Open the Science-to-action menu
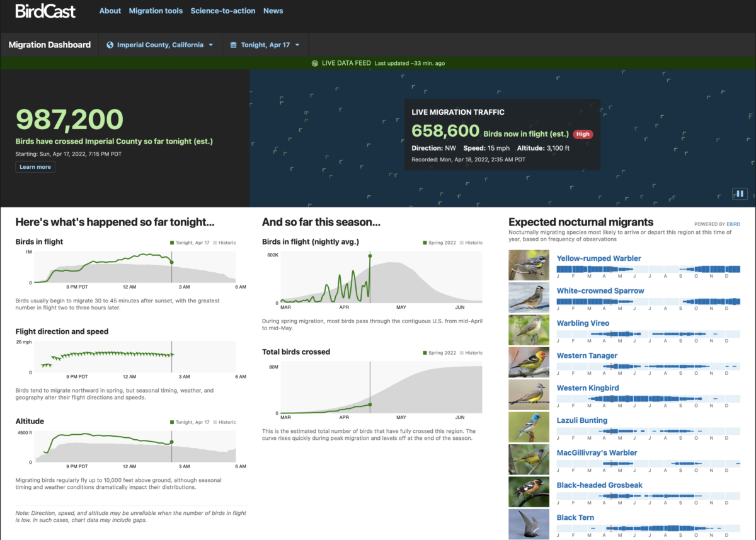The height and width of the screenshot is (540, 756). (x=223, y=11)
